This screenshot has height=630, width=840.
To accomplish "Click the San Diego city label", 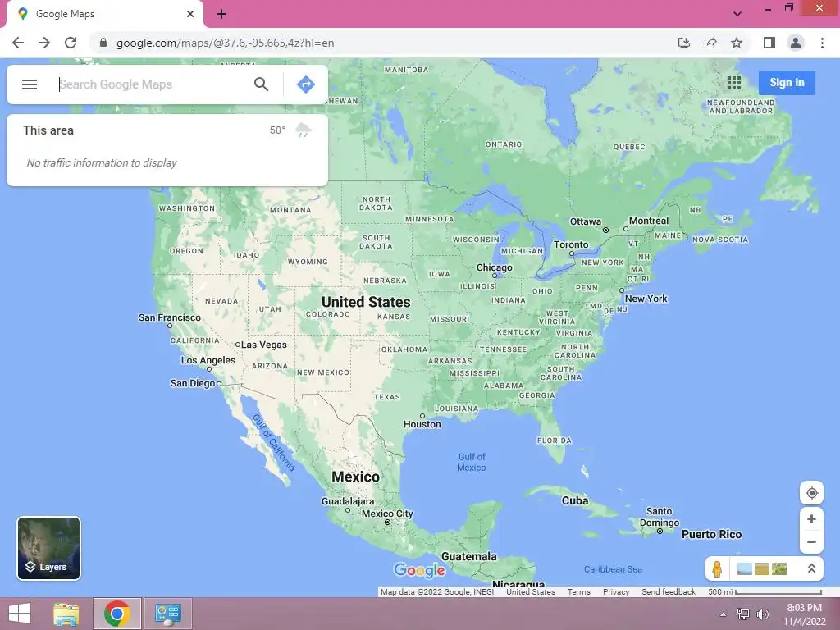I will click(193, 383).
